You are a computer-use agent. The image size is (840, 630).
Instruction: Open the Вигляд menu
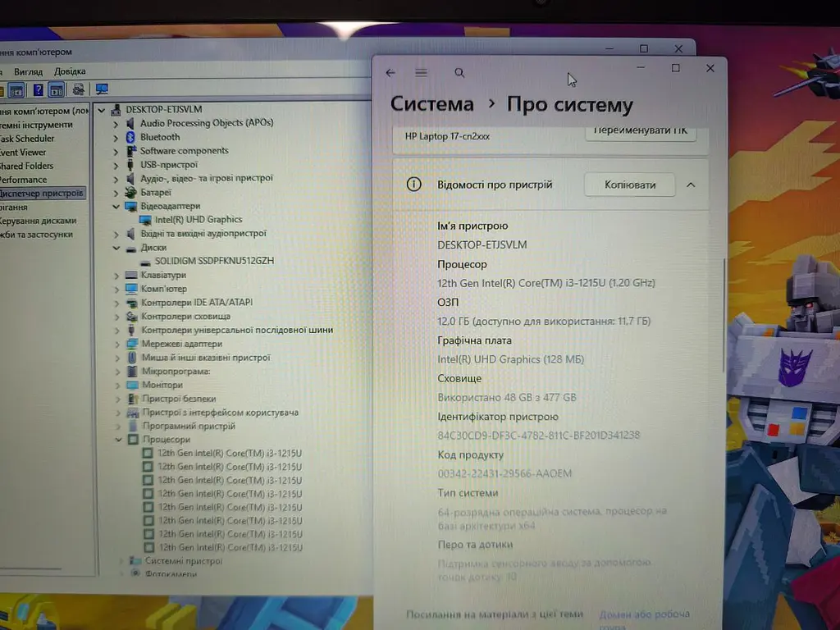(29, 71)
